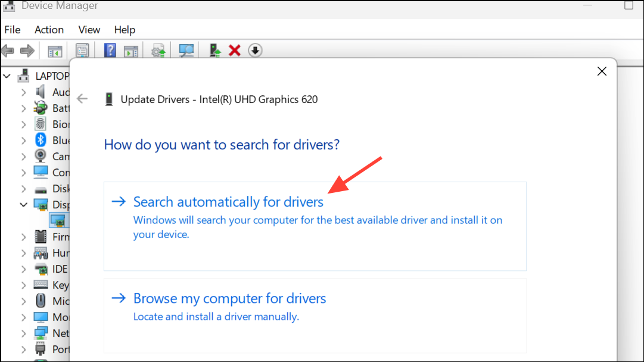
Task: Collapse the Display adapters chevron
Action: click(23, 204)
